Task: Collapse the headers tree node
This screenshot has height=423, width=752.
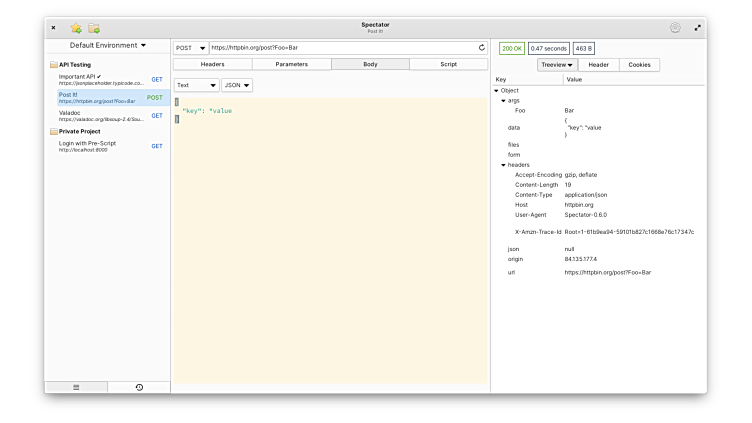Action: [504, 165]
